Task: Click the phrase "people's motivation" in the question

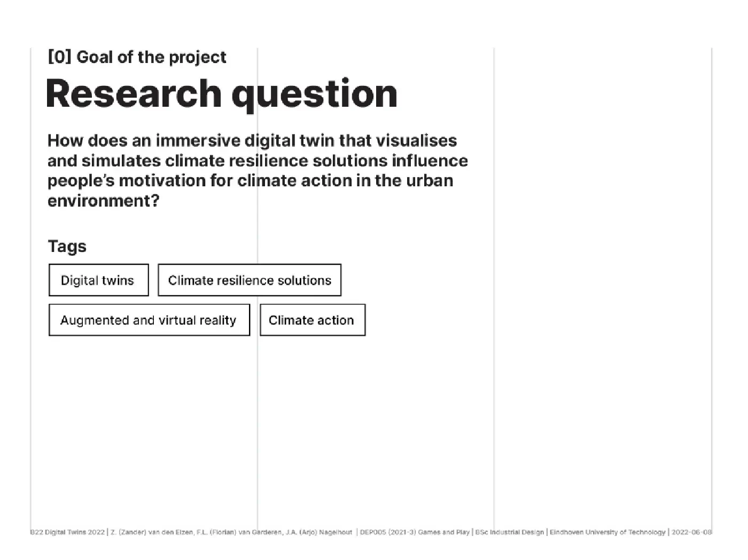Action: 126,181
